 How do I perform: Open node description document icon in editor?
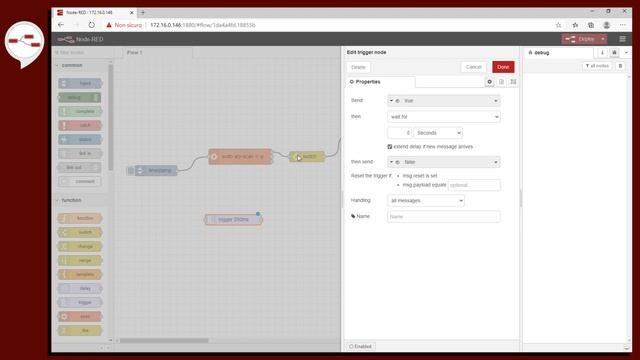(501, 82)
